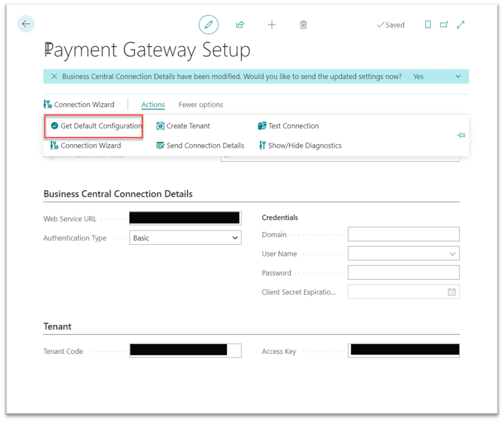Open Connection Wizard in top action bar
The height and width of the screenshot is (422, 504).
pos(79,104)
